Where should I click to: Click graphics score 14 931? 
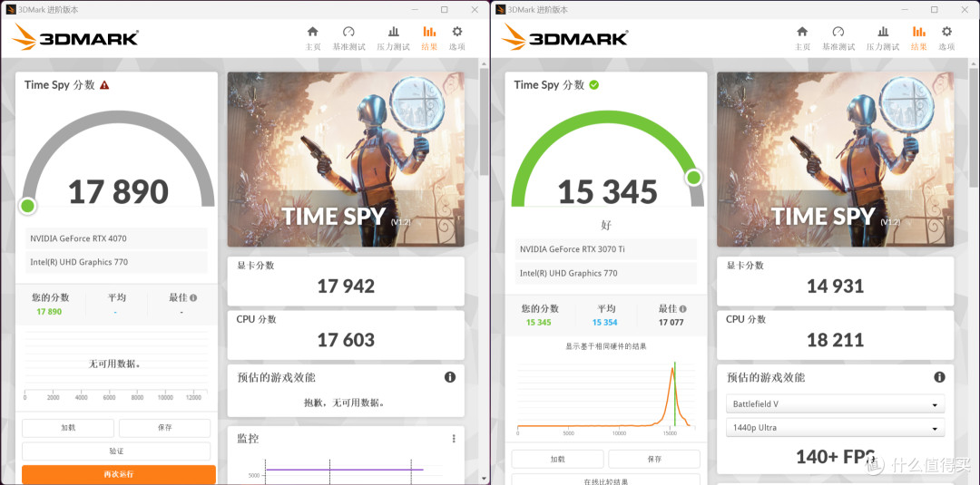pos(835,286)
